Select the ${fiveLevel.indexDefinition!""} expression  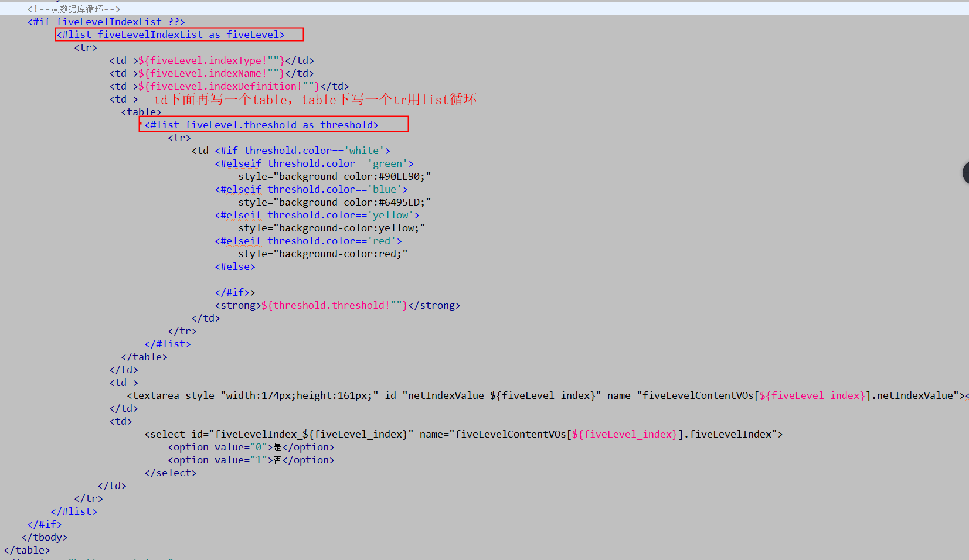click(x=229, y=86)
